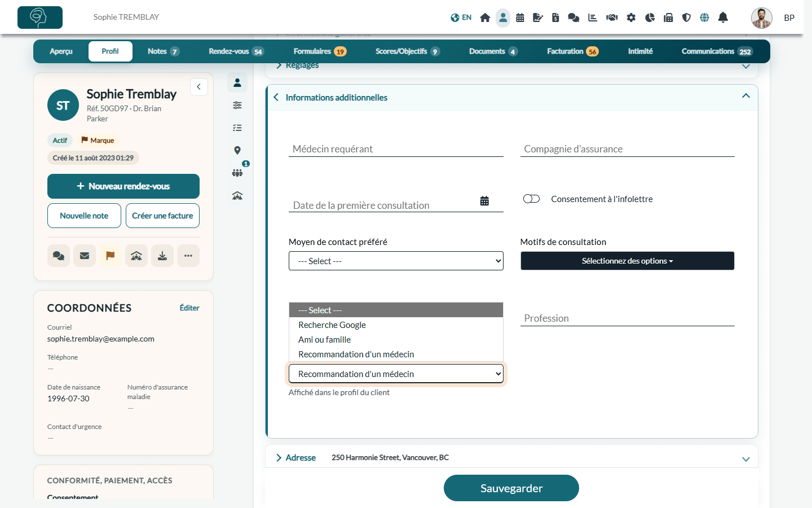The image size is (812, 508).
Task: Switch to the Aperçu tab
Action: click(x=61, y=51)
